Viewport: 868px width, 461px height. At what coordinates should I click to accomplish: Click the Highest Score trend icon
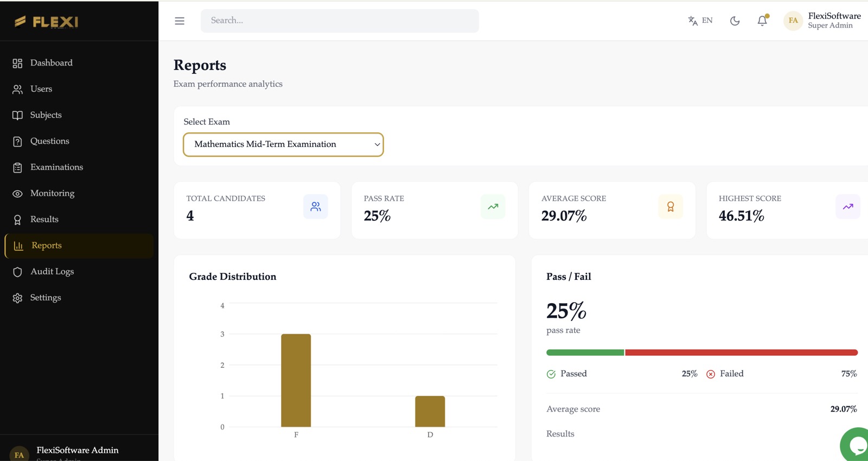coord(848,207)
